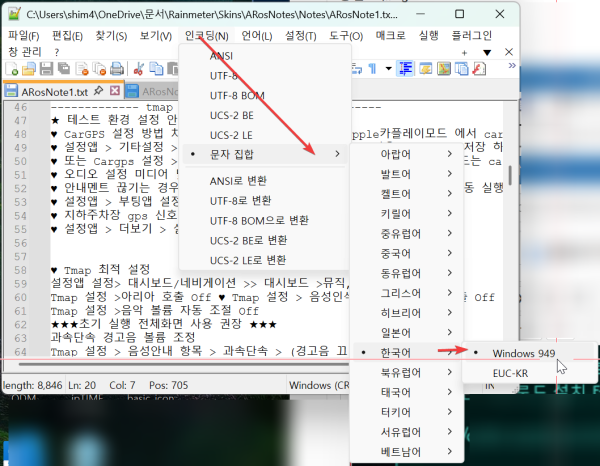This screenshot has height=466, width=600.
Task: Pin the ARosNote1.txt tab
Action: tap(99, 91)
